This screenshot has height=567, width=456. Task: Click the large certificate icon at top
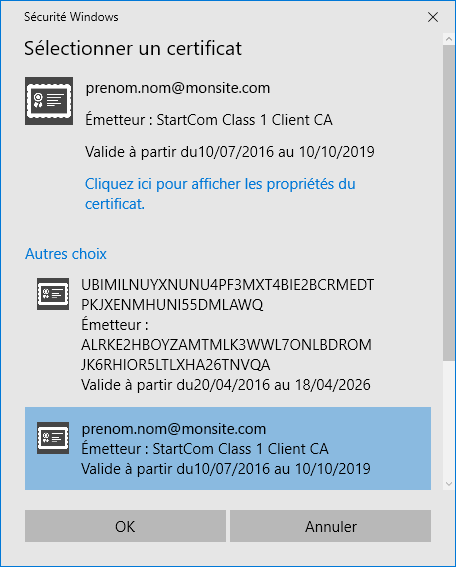pyautogui.click(x=49, y=101)
